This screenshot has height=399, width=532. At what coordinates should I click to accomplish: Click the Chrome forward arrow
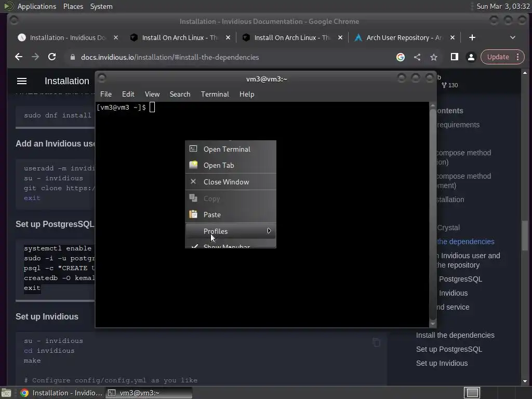pos(35,57)
